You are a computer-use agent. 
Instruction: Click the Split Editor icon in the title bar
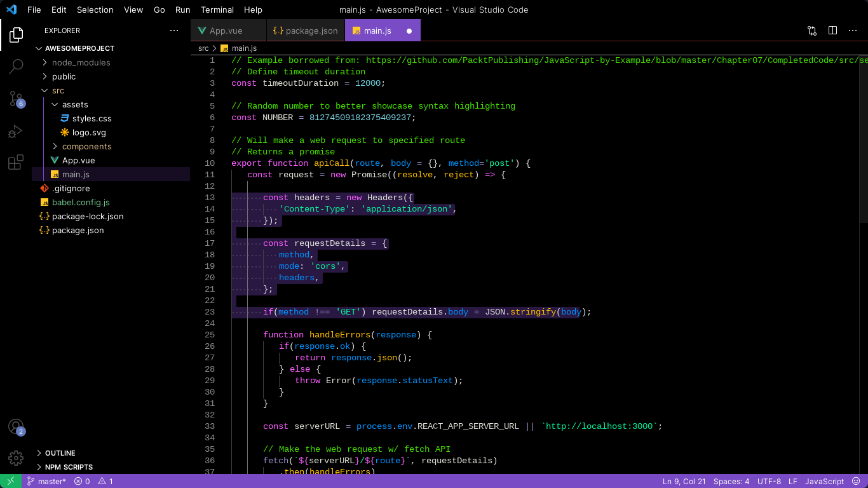(832, 30)
